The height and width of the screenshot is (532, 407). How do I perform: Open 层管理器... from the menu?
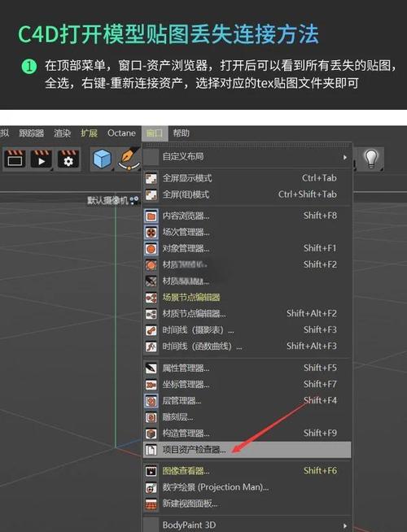tap(247, 401)
